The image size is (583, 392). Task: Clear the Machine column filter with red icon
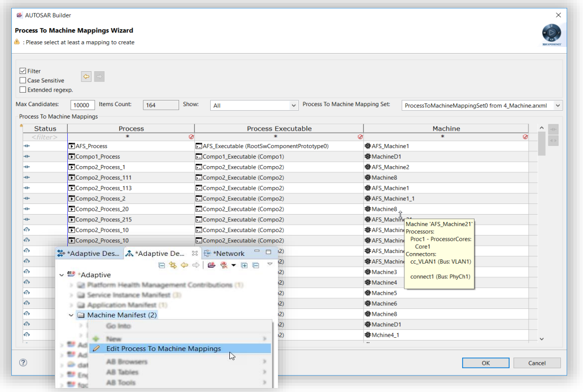coord(525,137)
